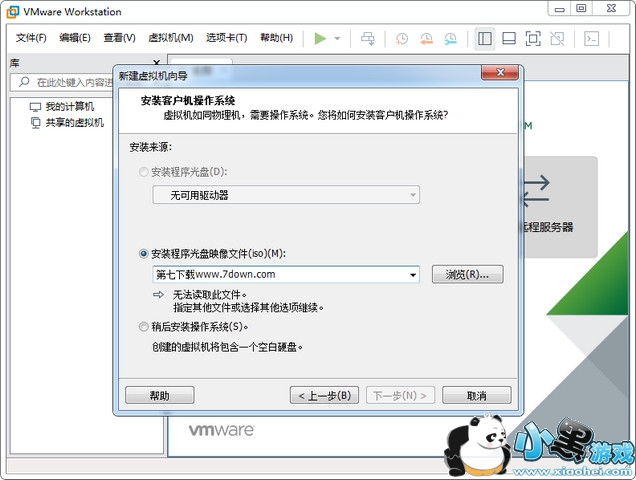Close the library panel with X
This screenshot has width=636, height=480.
click(157, 62)
